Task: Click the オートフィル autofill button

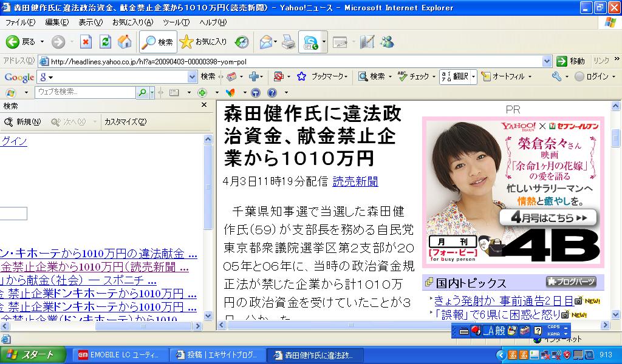Action: click(x=504, y=76)
